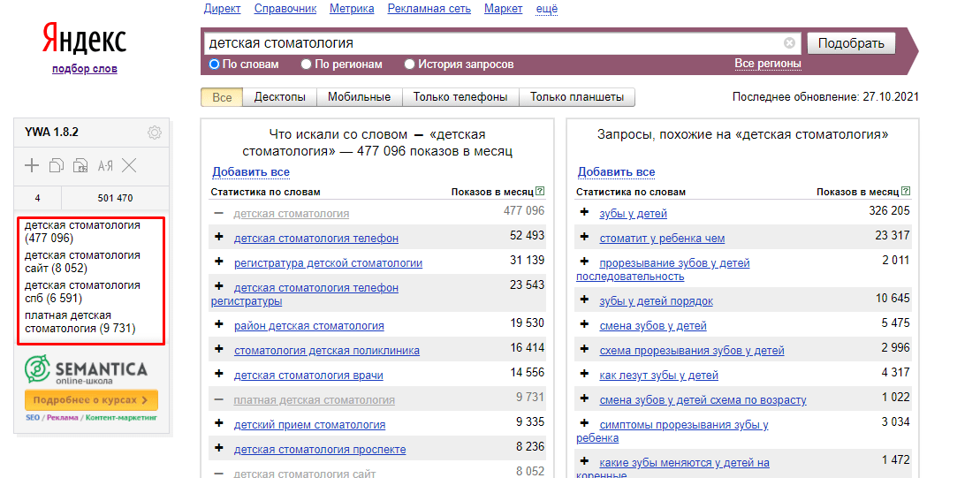Viewport: 980px width, 478px height.
Task: Select the 'По регионам' radio button
Action: click(307, 64)
